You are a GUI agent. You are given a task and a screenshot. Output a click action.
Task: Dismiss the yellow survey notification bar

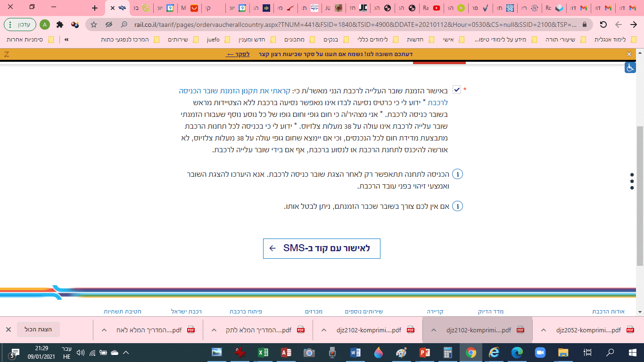[629, 54]
